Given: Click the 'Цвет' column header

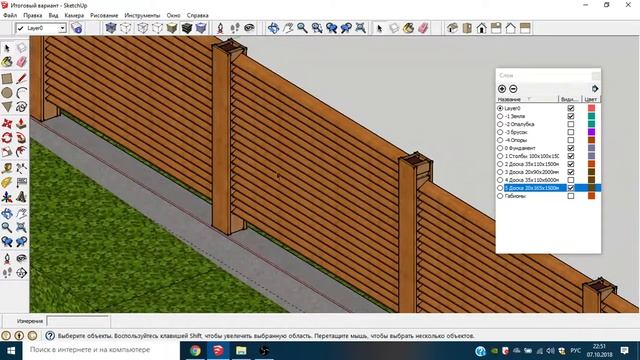Looking at the screenshot, I should [x=591, y=99].
